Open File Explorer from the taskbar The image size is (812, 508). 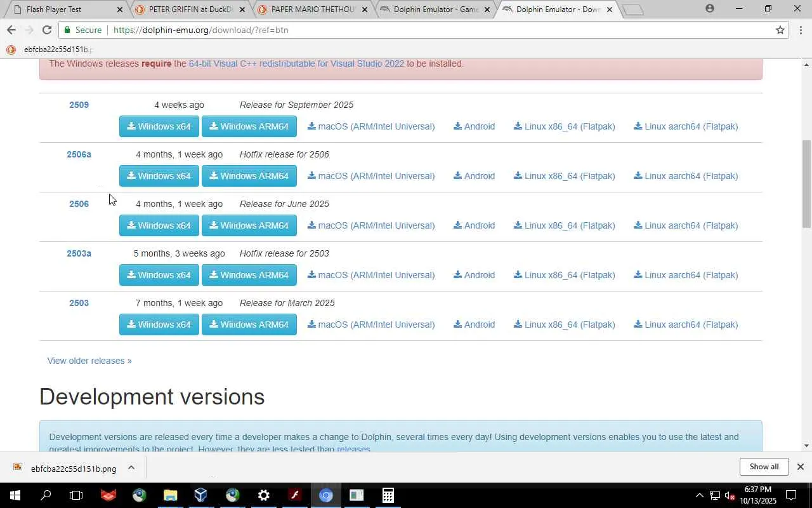coord(170,495)
